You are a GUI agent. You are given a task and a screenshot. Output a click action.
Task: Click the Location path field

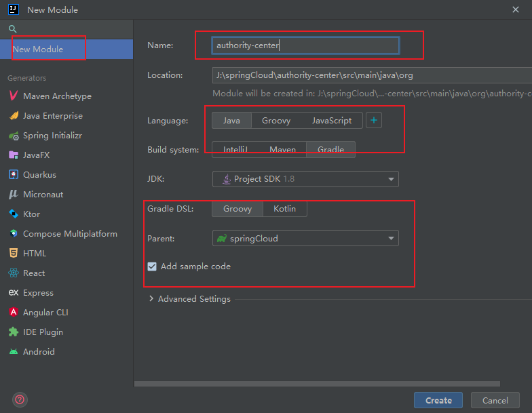[x=372, y=75]
